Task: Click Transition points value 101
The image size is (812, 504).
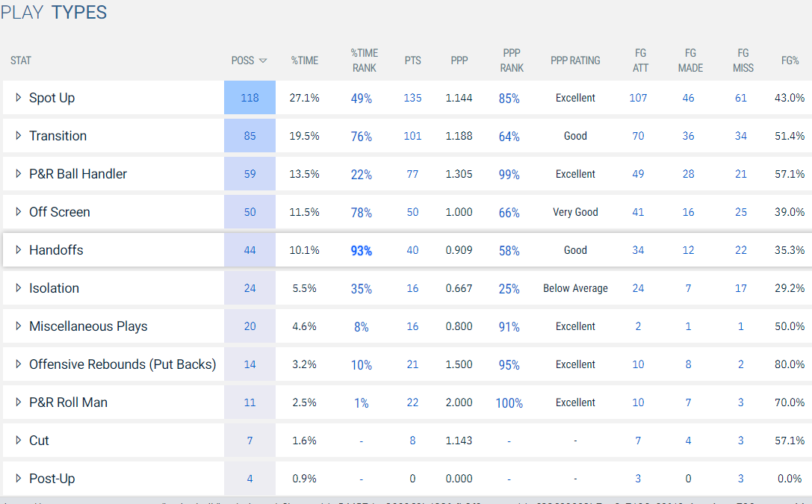Action: 413,136
